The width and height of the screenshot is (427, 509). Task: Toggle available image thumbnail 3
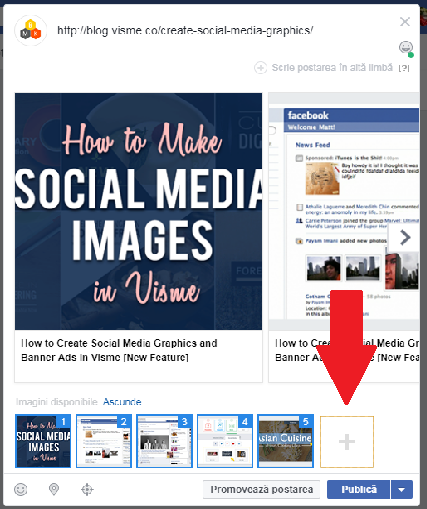pos(164,441)
